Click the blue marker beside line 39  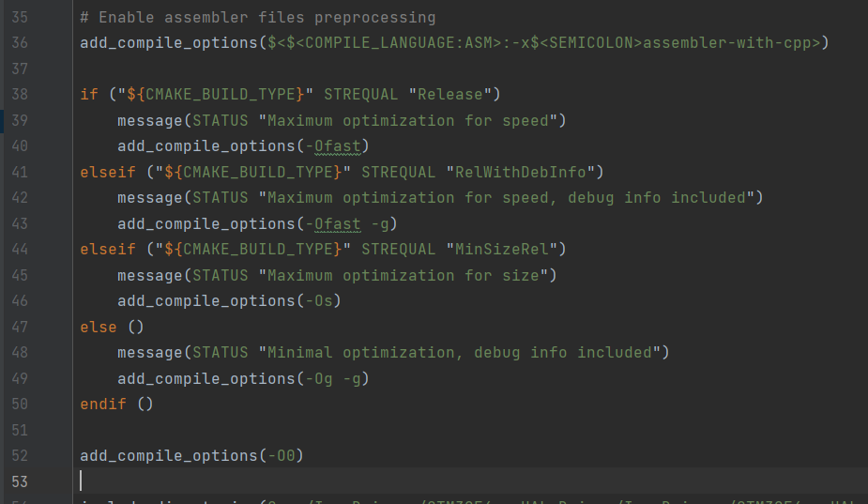(3, 120)
